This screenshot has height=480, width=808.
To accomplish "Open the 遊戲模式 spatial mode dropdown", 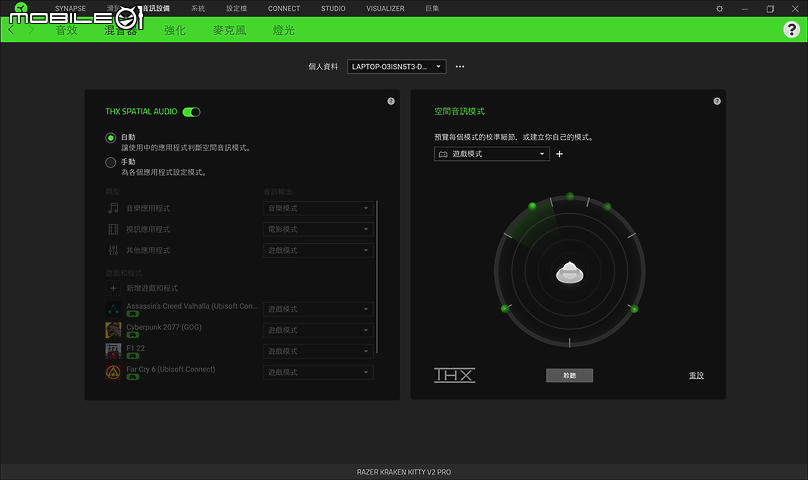I will pyautogui.click(x=492, y=154).
